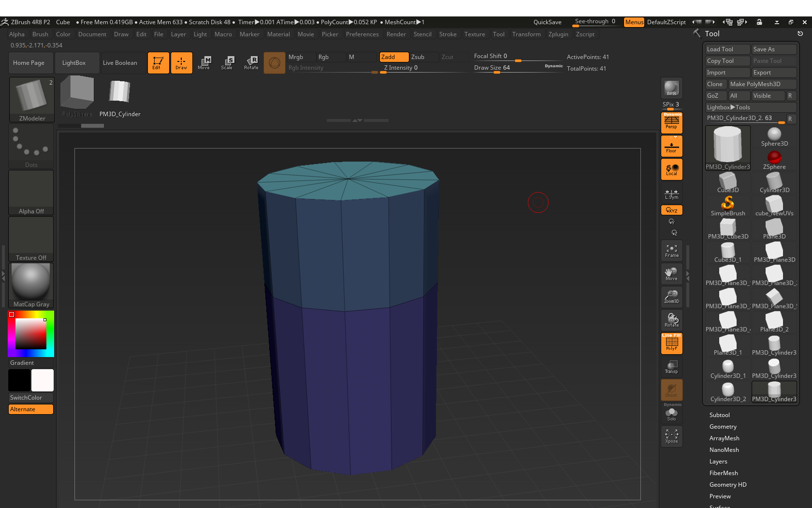Open the Xpose icon

coord(671,436)
